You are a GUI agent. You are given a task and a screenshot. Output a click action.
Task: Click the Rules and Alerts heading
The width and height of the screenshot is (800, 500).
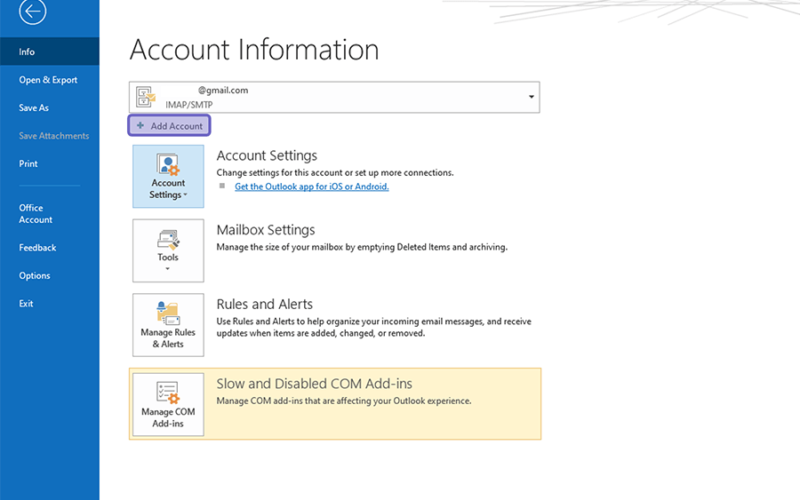coord(264,304)
